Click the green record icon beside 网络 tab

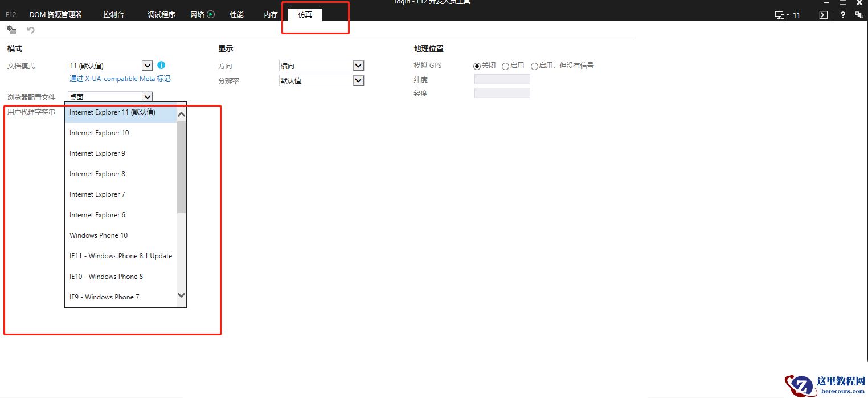coord(211,14)
